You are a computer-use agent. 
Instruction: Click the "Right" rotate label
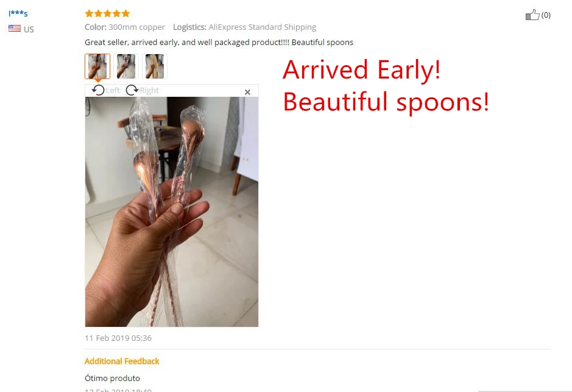149,91
